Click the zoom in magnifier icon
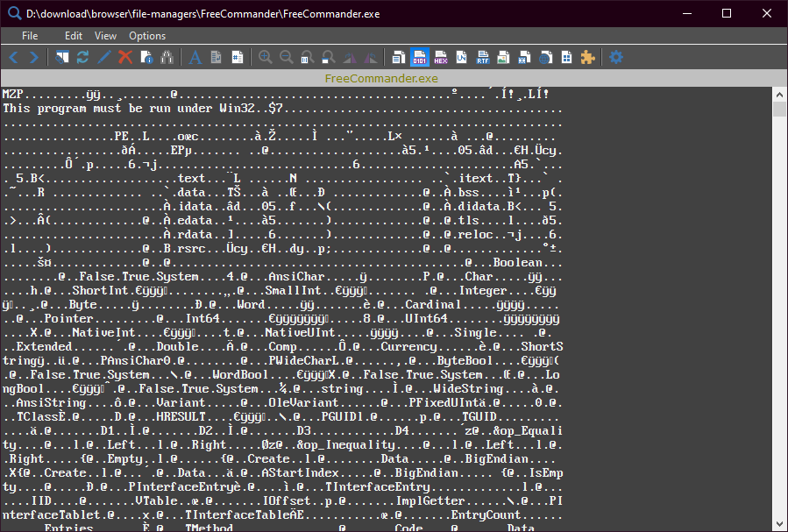The height and width of the screenshot is (532, 788). (x=265, y=57)
